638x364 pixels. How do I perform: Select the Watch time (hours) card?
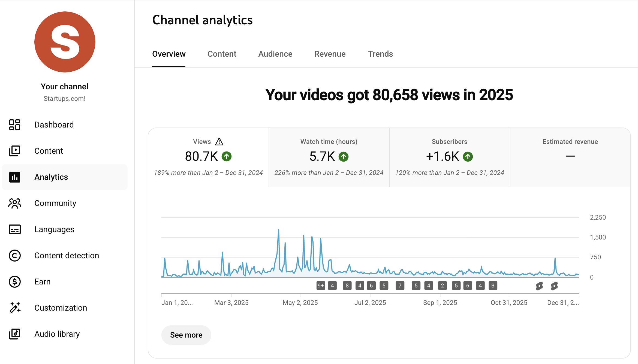[329, 157]
